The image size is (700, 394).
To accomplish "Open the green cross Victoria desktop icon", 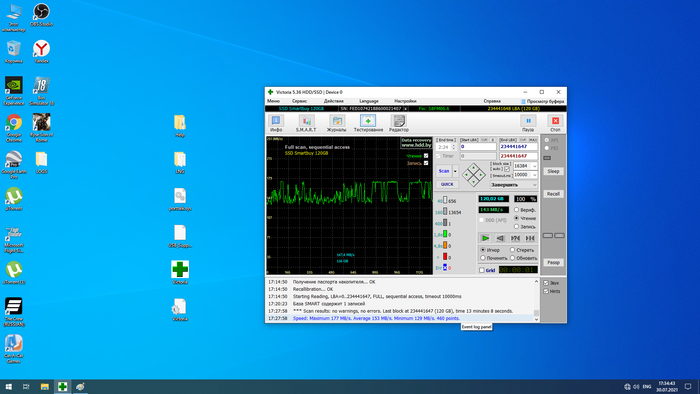I will coord(180,273).
